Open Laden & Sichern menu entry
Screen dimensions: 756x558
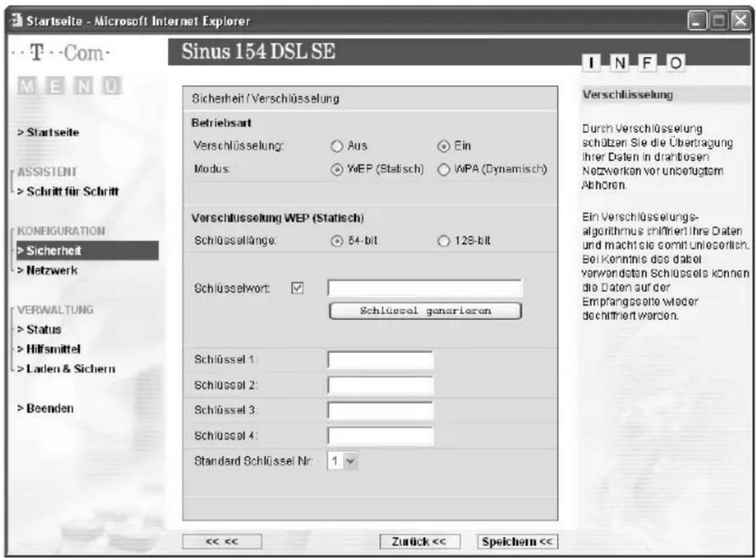(x=67, y=369)
